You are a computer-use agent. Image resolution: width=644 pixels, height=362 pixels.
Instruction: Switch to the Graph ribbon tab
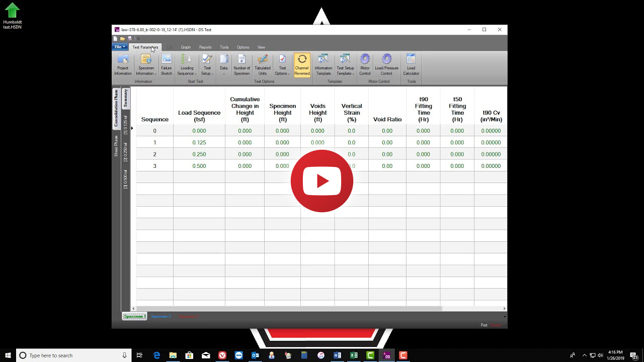pos(186,47)
